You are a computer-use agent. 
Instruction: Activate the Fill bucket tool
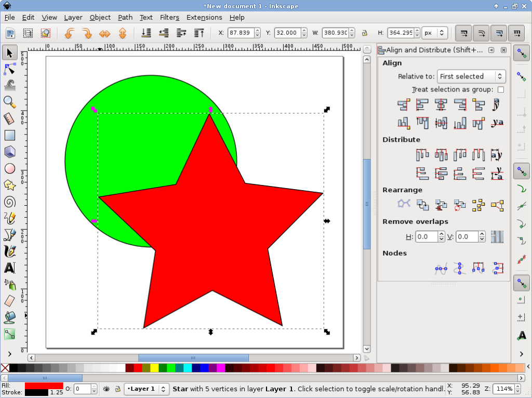[9, 317]
